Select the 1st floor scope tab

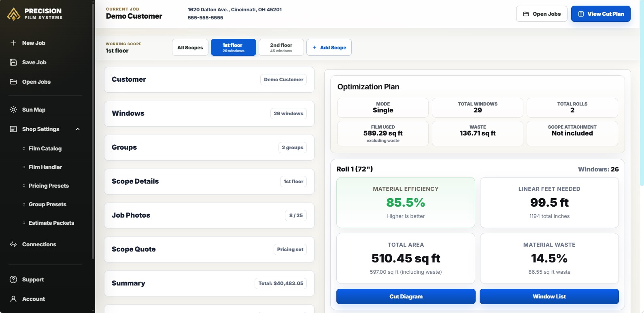coord(234,47)
